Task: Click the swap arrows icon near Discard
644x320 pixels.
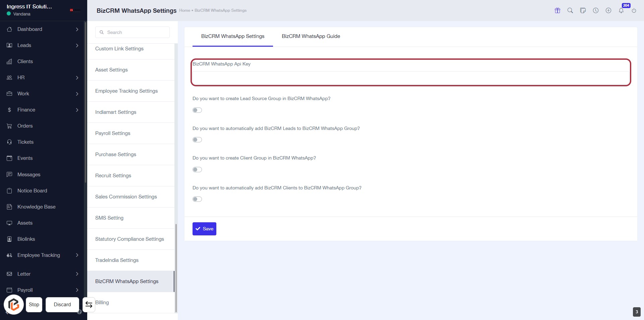Action: click(x=89, y=305)
